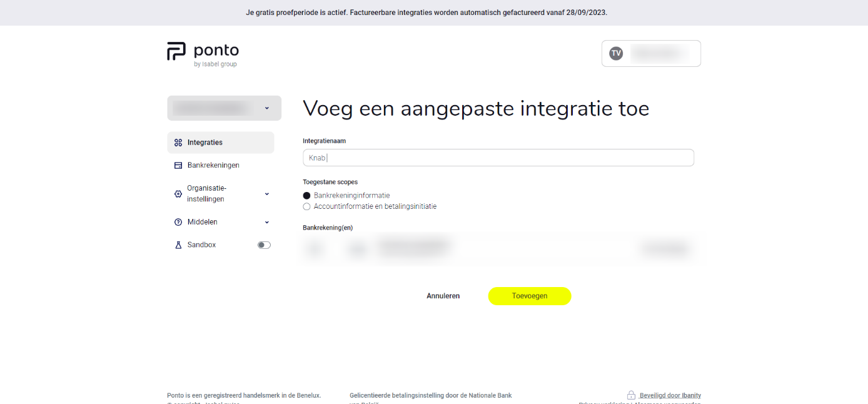Viewport: 868px width, 404px height.
Task: Click the lock icon in the footer
Action: pos(631,395)
